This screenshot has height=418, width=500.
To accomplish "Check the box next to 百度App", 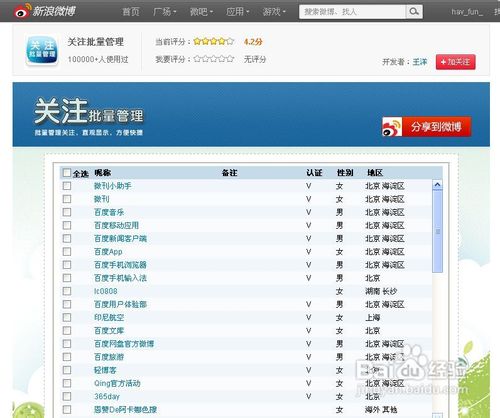I will [67, 251].
